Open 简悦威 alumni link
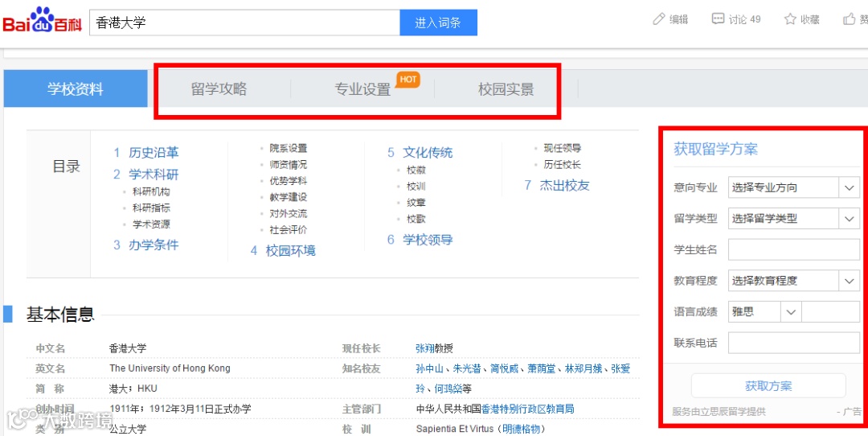This screenshot has height=436, width=868. coord(504,369)
